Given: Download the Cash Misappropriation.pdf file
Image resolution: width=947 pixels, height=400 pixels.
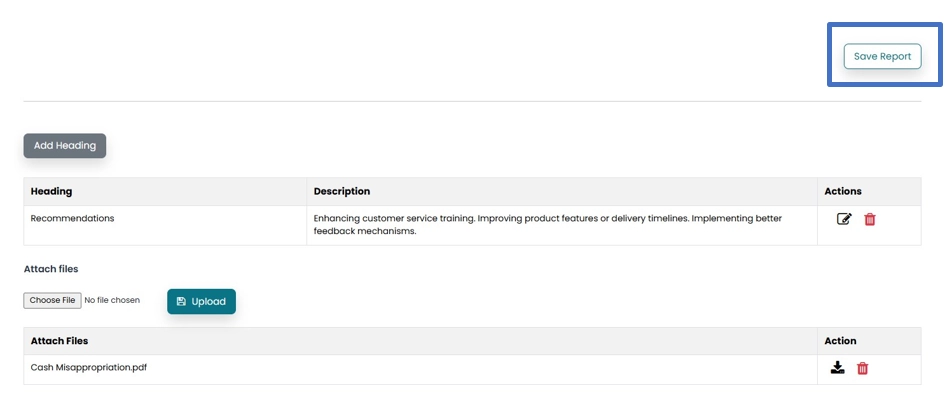Looking at the screenshot, I should coord(838,368).
